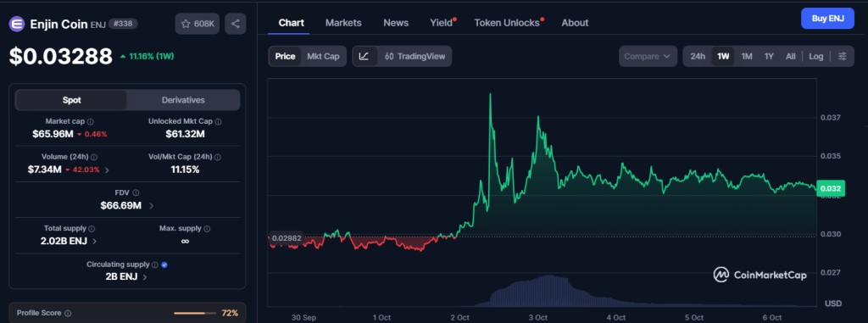Set chart range to 24h

click(698, 56)
